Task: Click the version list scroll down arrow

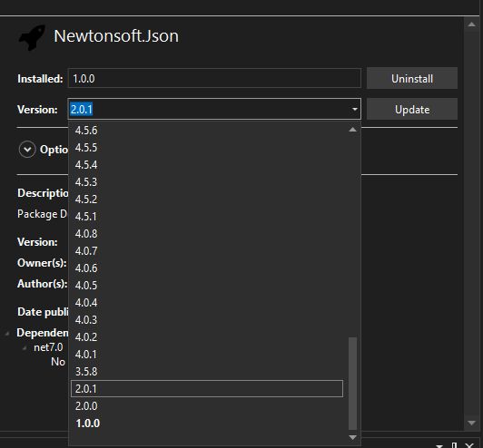Action: (352, 437)
